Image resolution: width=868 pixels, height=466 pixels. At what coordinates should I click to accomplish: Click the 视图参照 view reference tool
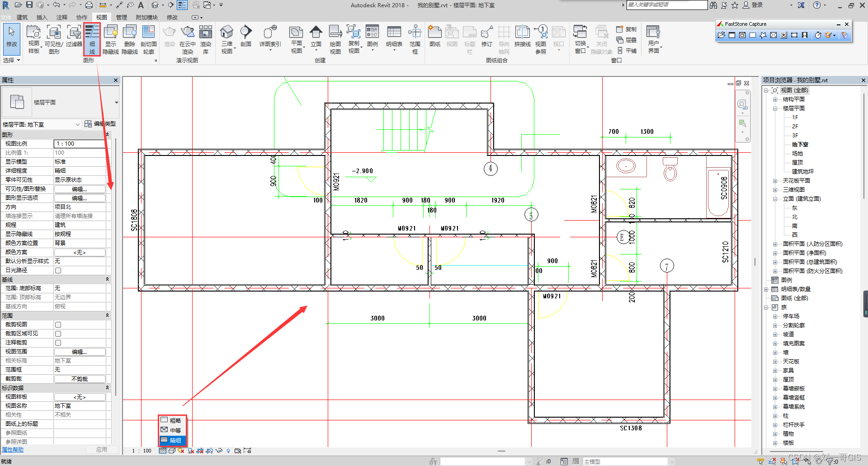(541, 39)
